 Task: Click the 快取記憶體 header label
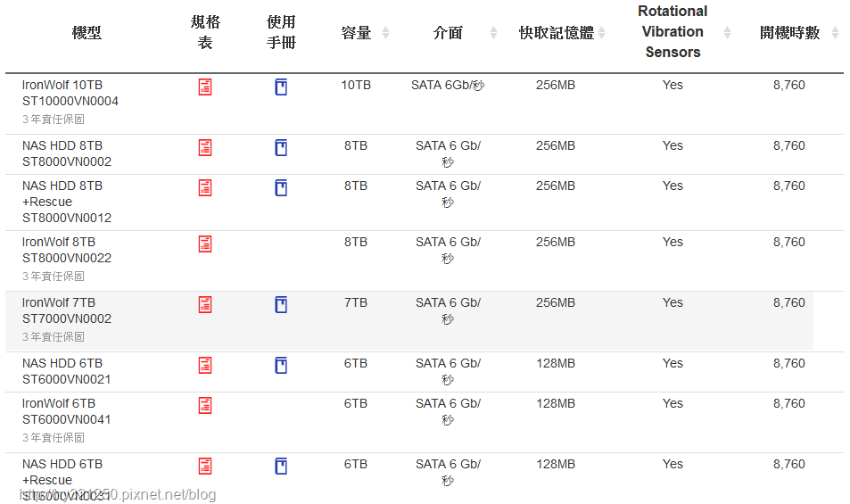557,32
